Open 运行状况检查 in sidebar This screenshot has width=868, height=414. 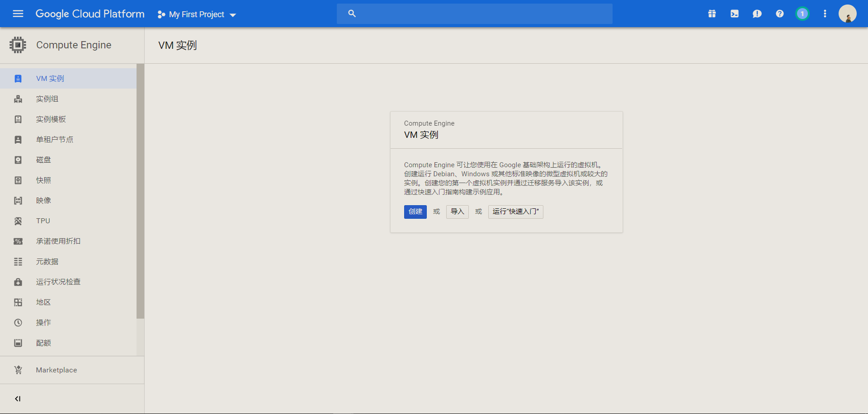click(x=68, y=282)
